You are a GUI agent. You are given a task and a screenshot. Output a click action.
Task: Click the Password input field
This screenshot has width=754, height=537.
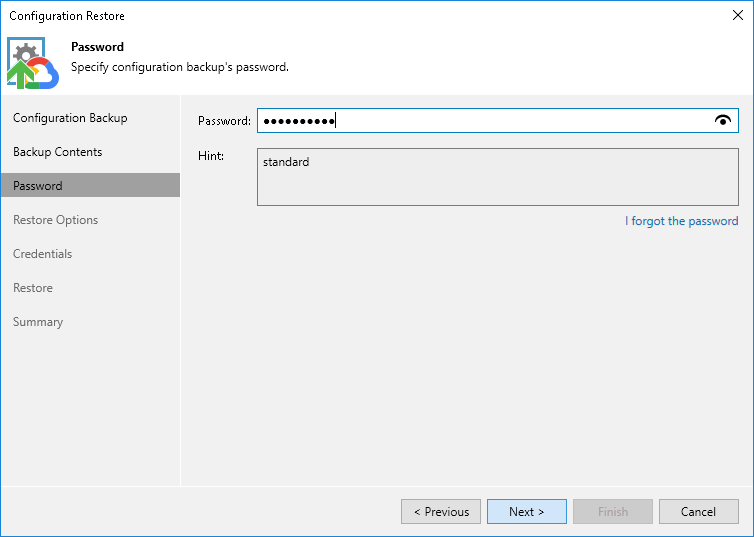pos(498,120)
